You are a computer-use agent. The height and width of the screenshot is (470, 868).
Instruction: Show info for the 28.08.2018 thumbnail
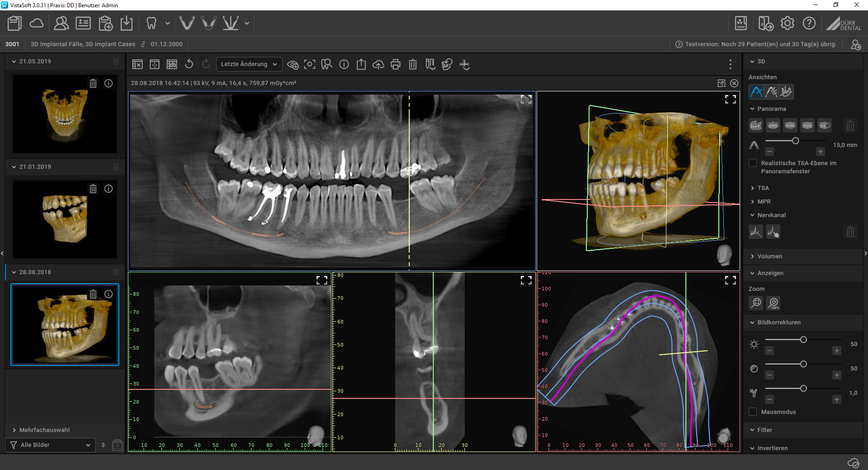tap(108, 294)
